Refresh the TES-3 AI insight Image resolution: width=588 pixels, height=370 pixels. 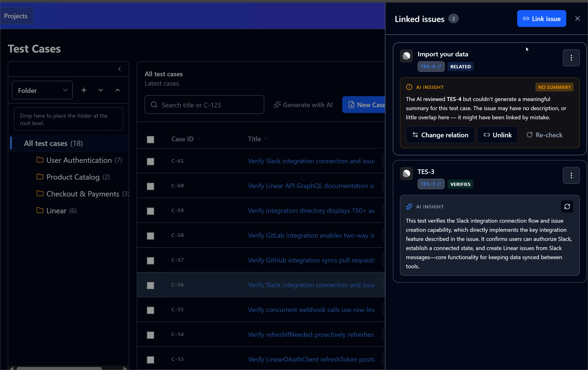click(567, 207)
